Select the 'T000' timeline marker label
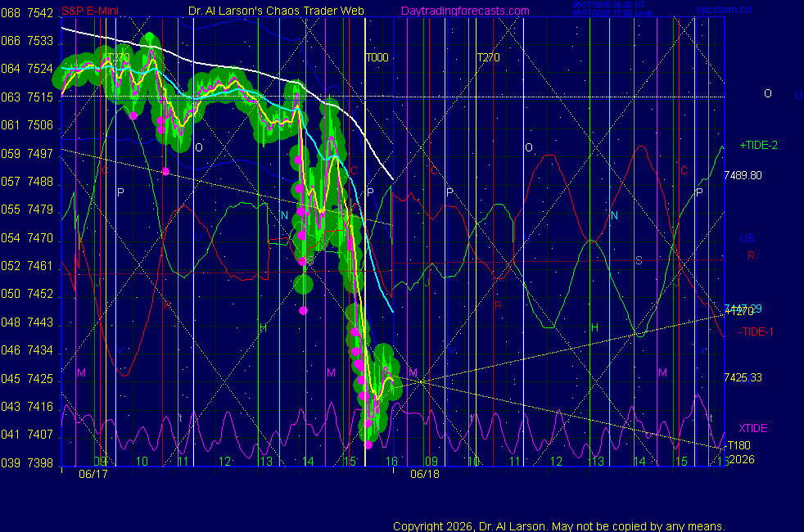The height and width of the screenshot is (532, 804). [x=377, y=57]
